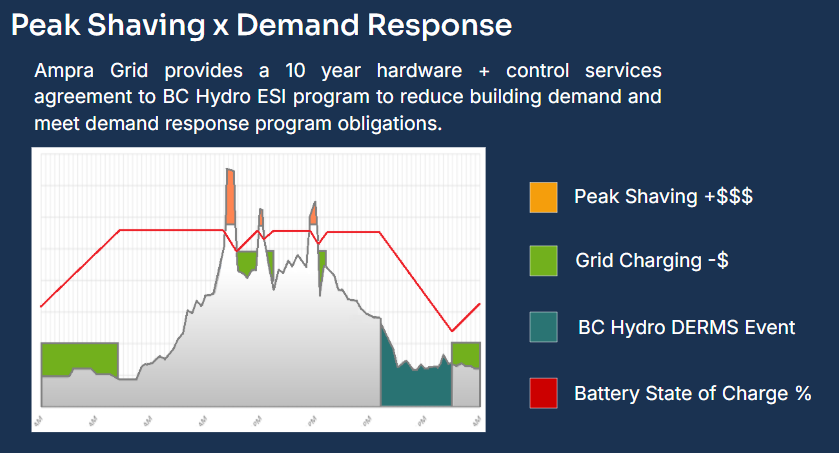Image resolution: width=839 pixels, height=453 pixels.
Task: Click the rising red line segment at chart's left
Action: click(x=80, y=268)
